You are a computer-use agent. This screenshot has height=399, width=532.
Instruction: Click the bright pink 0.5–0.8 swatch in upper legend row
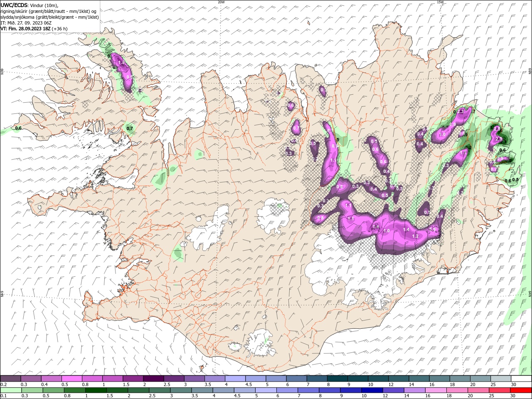(72, 379)
